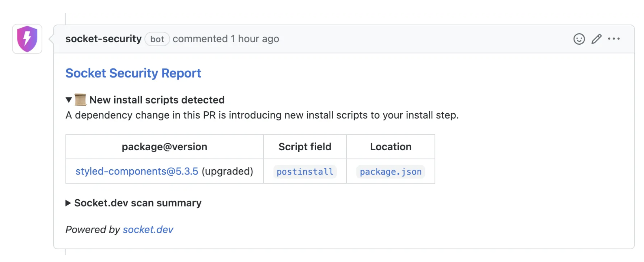Click the 'New install scripts detected' heading text
The width and height of the screenshot is (644, 262).
click(157, 100)
